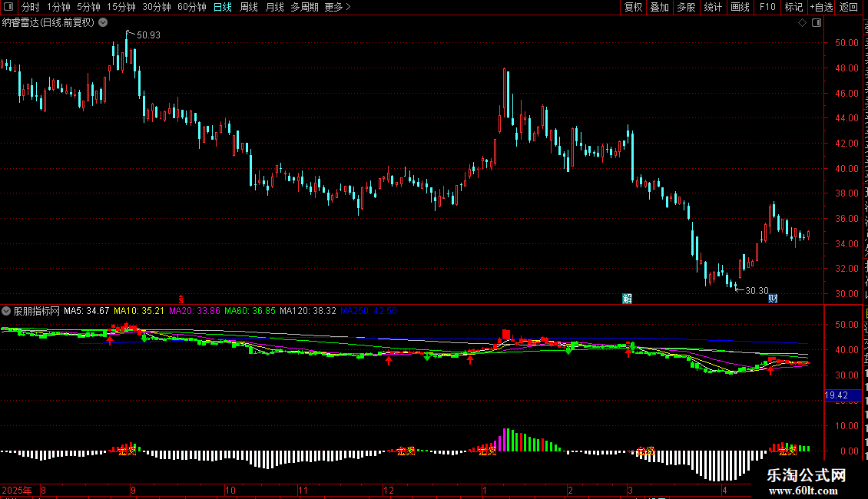Click the 30.30 low price label

[757, 290]
